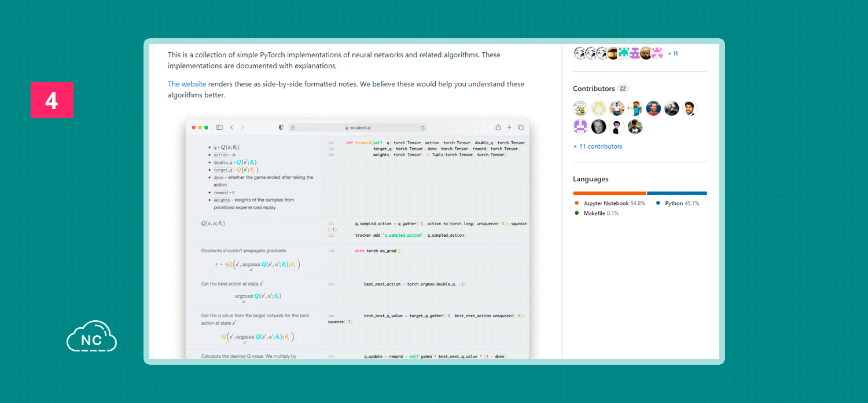
Task: Click the code line starting 'def forward(self'
Action: [436, 142]
